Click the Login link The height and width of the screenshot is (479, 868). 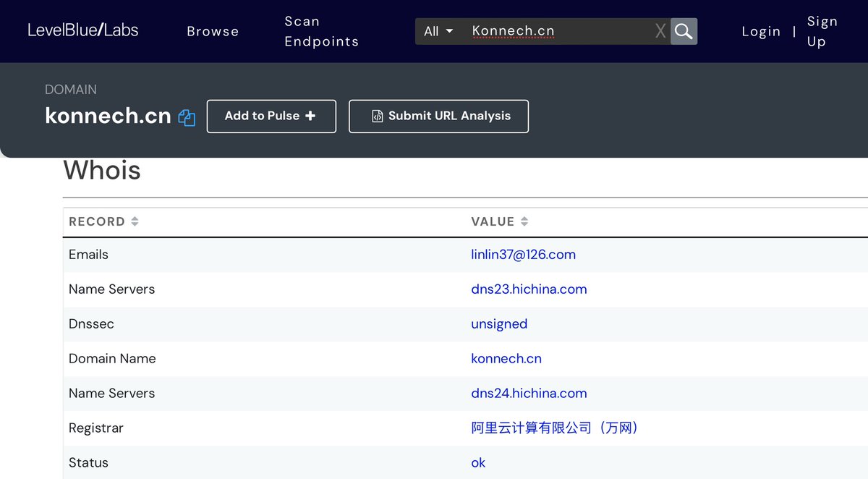[x=761, y=31]
